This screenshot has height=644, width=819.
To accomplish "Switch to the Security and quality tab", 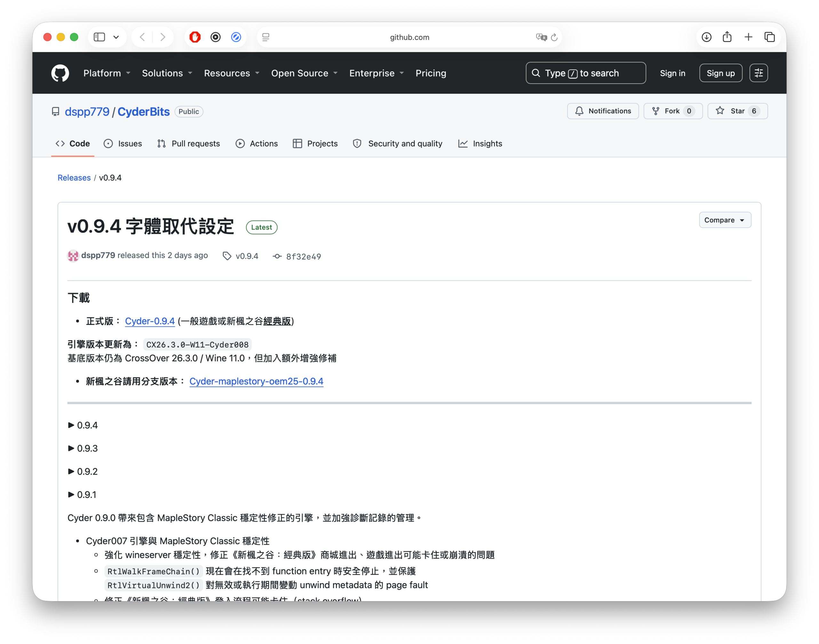I will click(398, 144).
